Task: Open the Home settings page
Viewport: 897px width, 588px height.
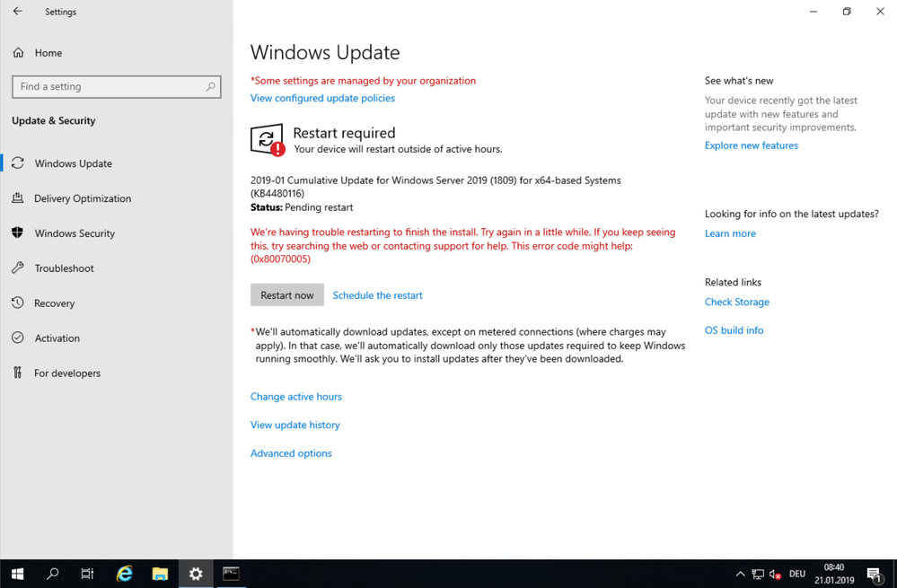Action: 48,53
